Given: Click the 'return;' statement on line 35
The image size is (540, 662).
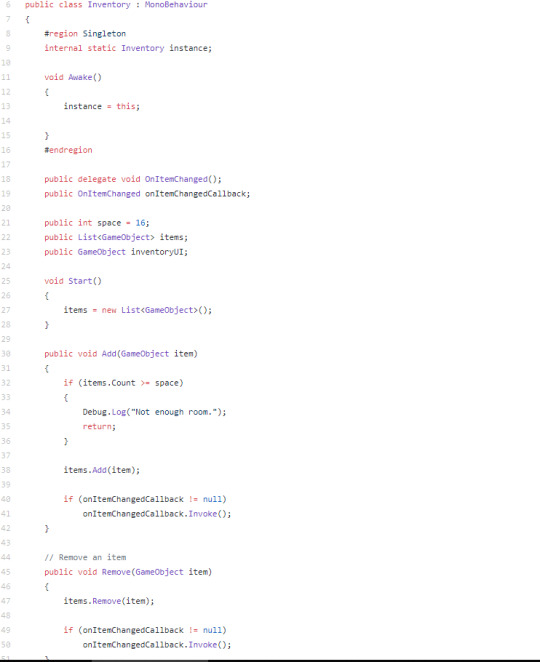Looking at the screenshot, I should pyautogui.click(x=99, y=427).
